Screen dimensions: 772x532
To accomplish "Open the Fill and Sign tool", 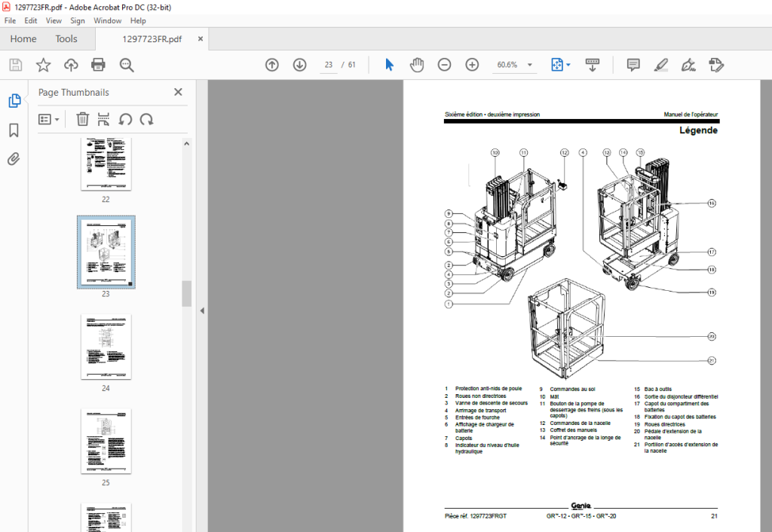I will coord(688,65).
